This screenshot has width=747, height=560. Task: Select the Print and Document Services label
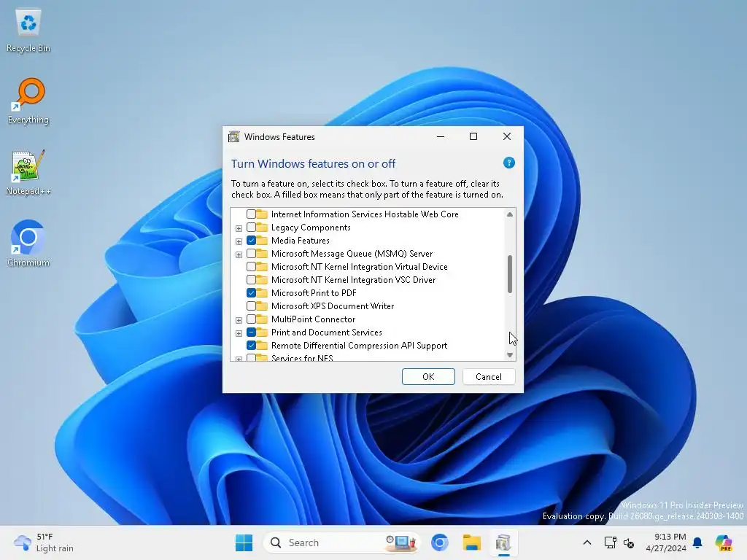[326, 332]
